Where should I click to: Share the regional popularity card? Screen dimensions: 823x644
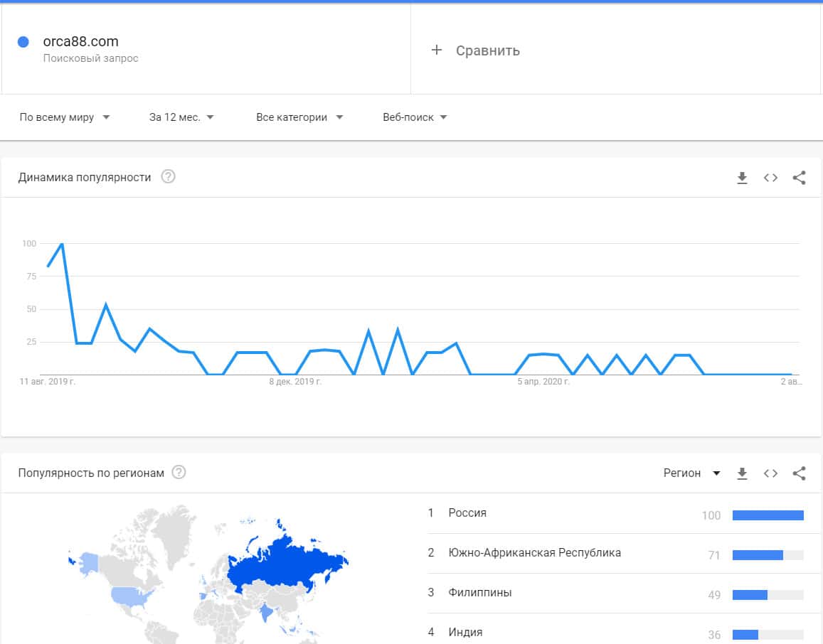pos(799,473)
